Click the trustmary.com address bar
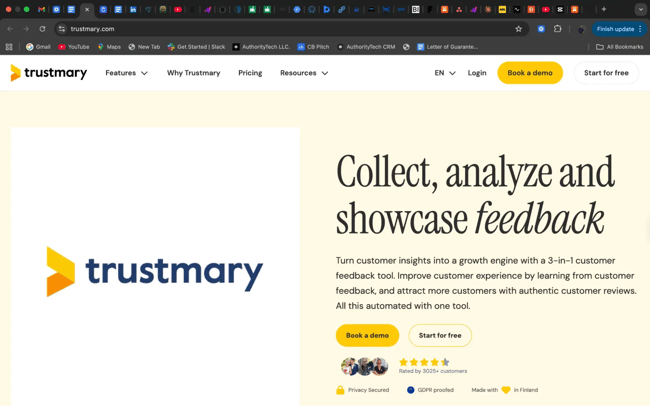This screenshot has height=406, width=650. tap(290, 29)
